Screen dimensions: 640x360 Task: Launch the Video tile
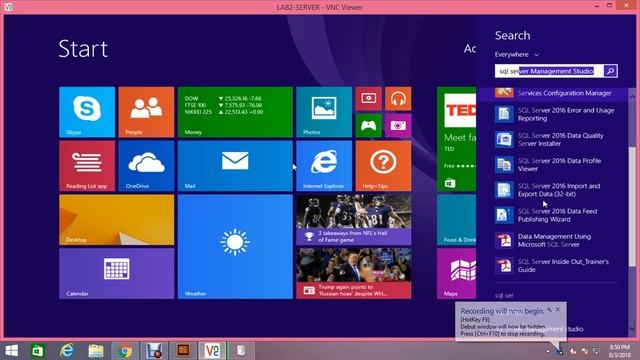(x=369, y=98)
